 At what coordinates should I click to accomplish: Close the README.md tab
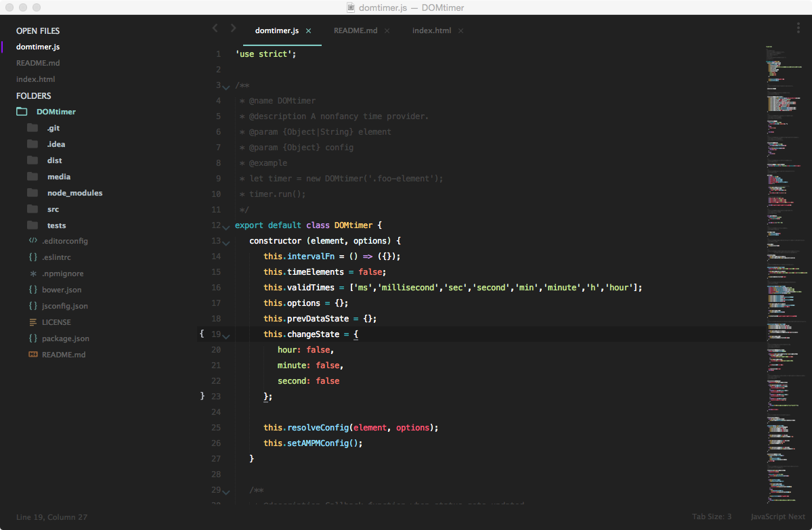tap(387, 30)
